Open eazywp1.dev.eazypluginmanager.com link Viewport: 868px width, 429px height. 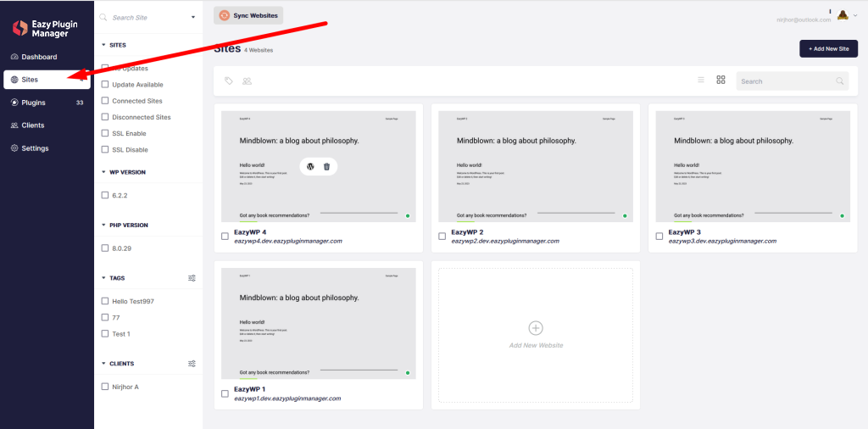click(x=288, y=398)
